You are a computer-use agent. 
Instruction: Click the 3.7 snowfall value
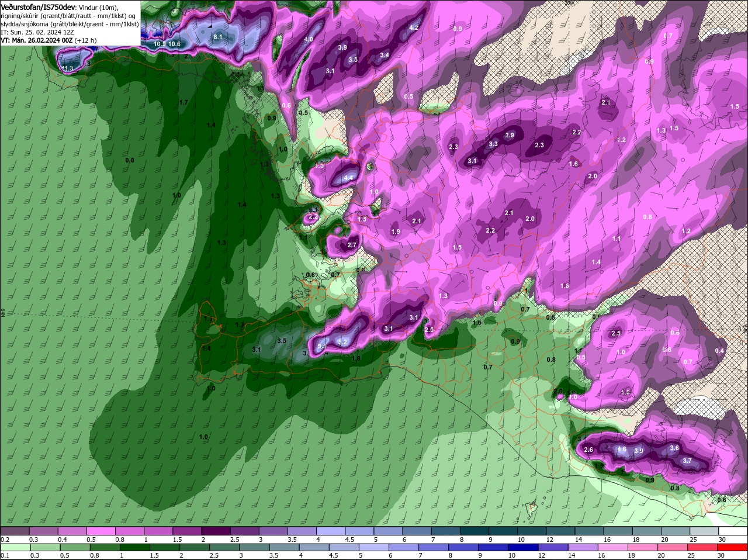pos(687,461)
